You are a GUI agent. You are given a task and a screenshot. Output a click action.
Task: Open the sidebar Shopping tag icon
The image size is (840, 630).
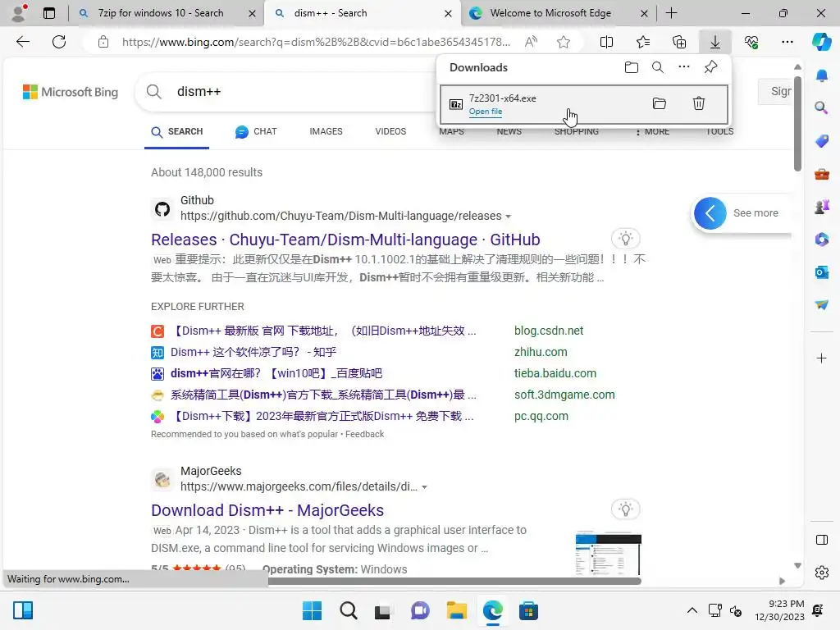click(822, 141)
